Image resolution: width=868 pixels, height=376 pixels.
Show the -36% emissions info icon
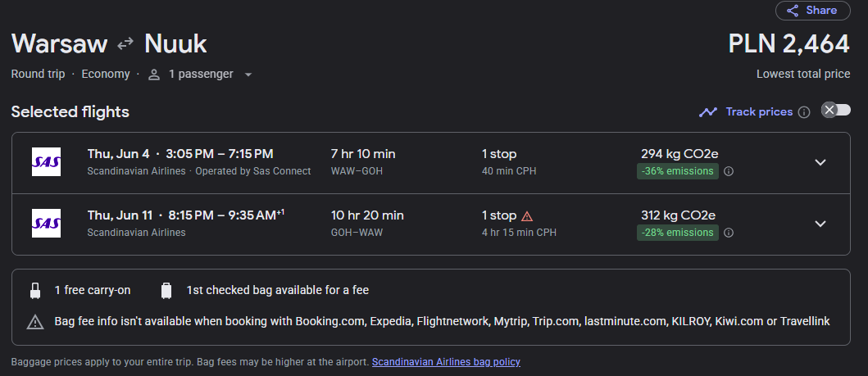pos(729,171)
